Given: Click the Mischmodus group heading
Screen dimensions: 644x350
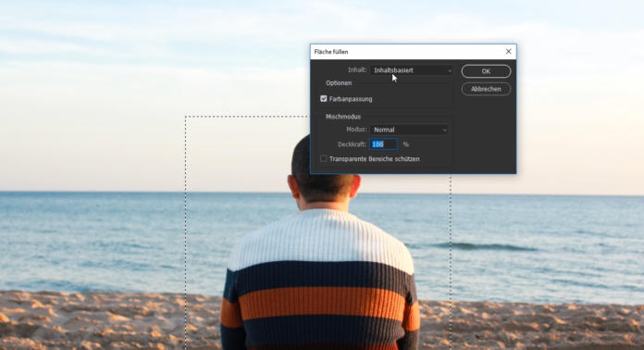Looking at the screenshot, I should [x=343, y=117].
